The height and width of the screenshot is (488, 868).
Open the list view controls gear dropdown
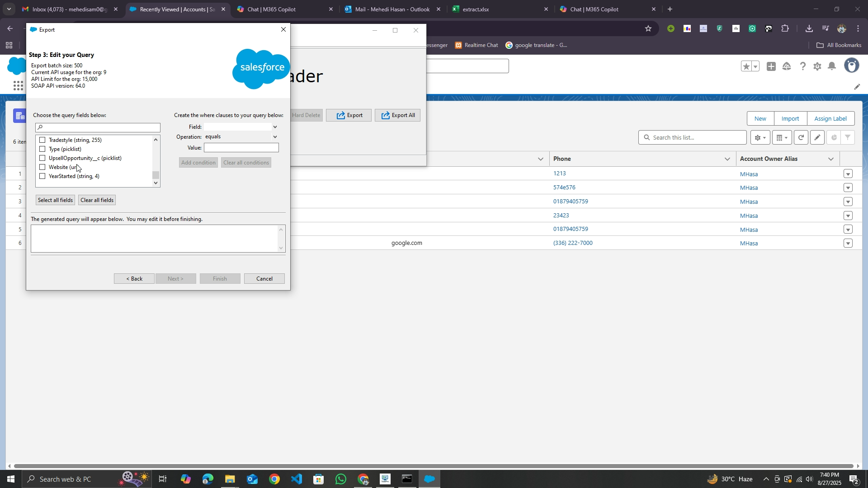click(760, 137)
